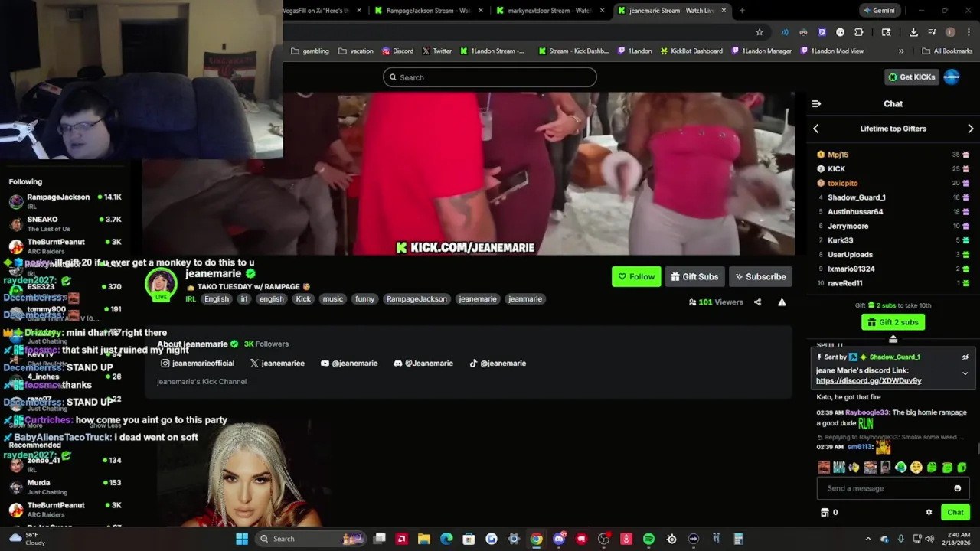
Task: Open Gemini button in the title bar
Action: (x=878, y=11)
